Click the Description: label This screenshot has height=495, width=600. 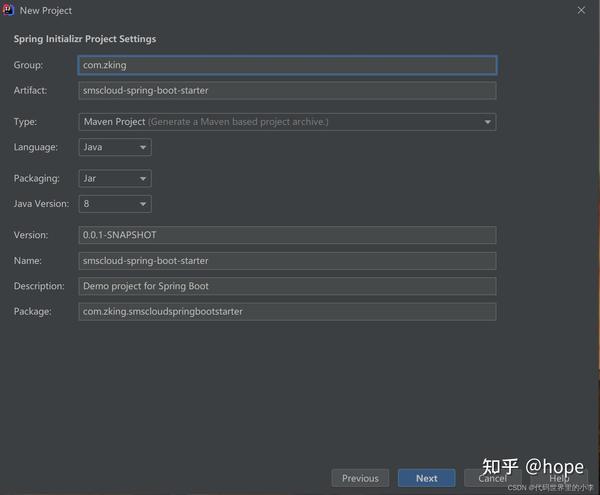coord(39,286)
